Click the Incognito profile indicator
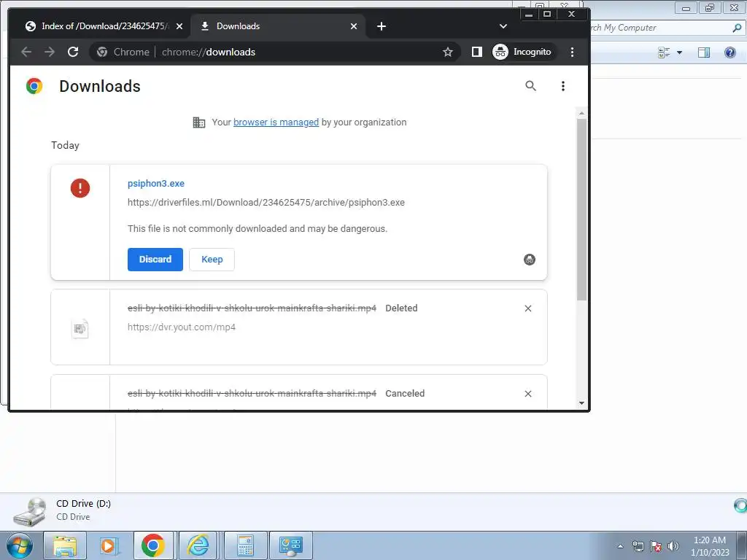This screenshot has height=560, width=747. (522, 52)
